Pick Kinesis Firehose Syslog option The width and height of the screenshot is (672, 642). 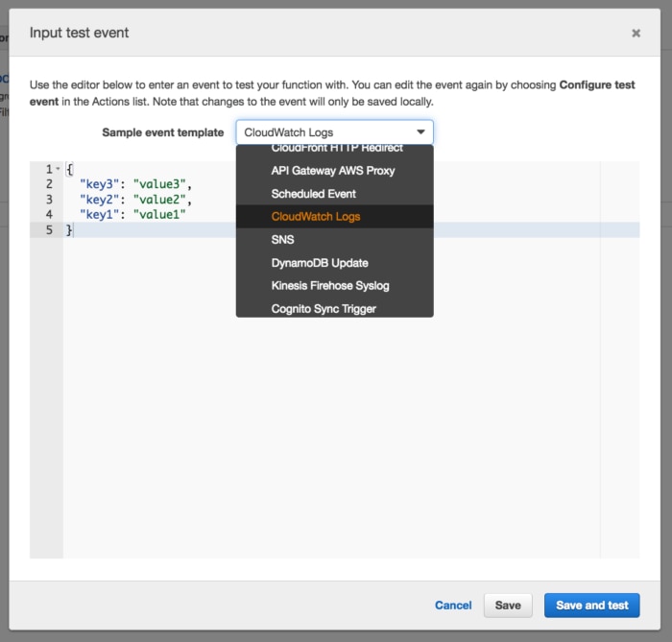click(329, 286)
